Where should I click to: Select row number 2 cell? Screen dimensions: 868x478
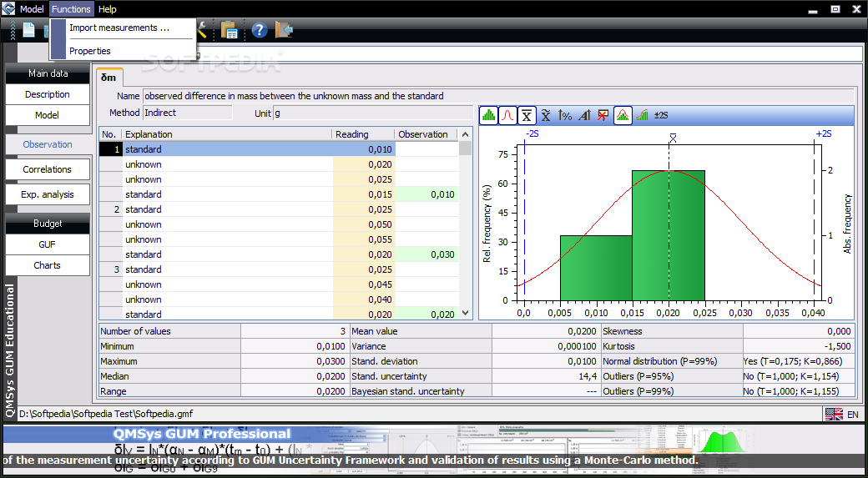tap(111, 209)
